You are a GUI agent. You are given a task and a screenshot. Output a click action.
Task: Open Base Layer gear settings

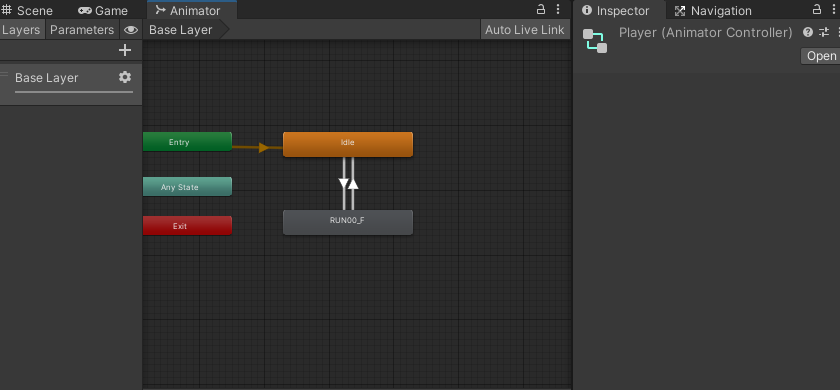click(125, 77)
